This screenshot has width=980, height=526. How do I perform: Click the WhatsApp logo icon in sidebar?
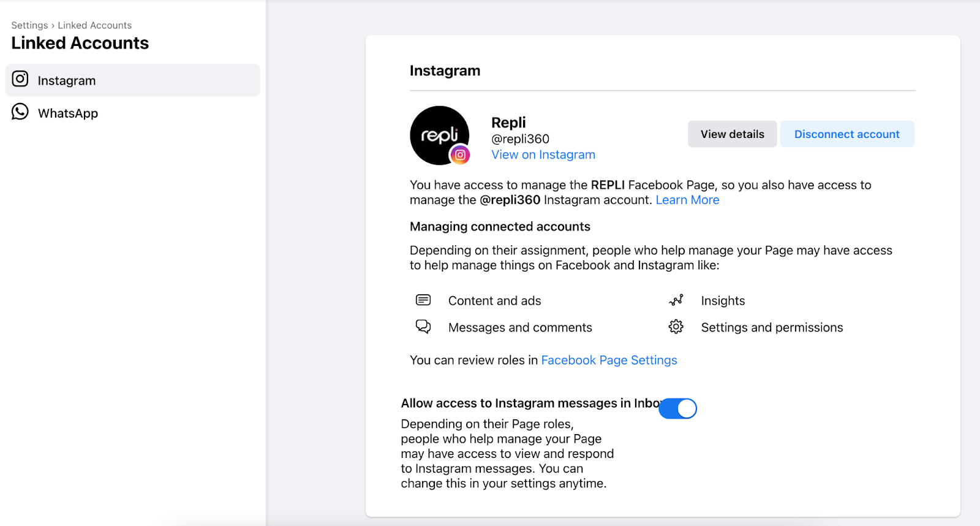(x=20, y=112)
